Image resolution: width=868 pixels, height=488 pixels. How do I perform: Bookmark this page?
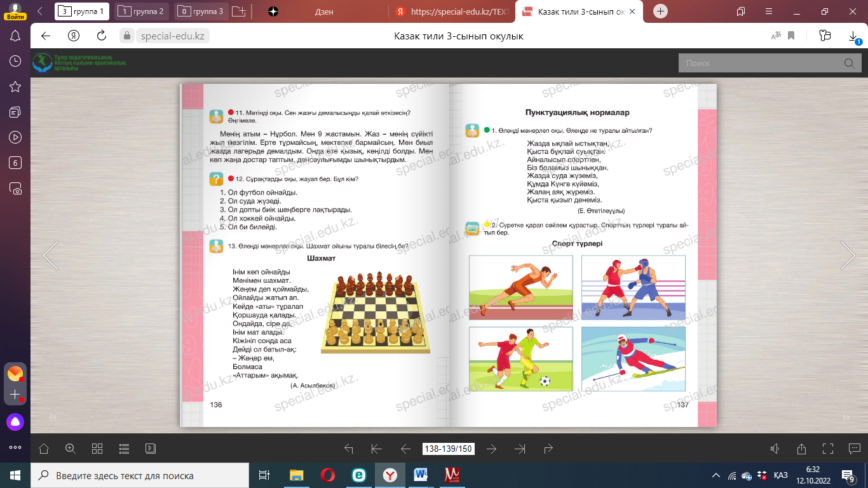792,36
